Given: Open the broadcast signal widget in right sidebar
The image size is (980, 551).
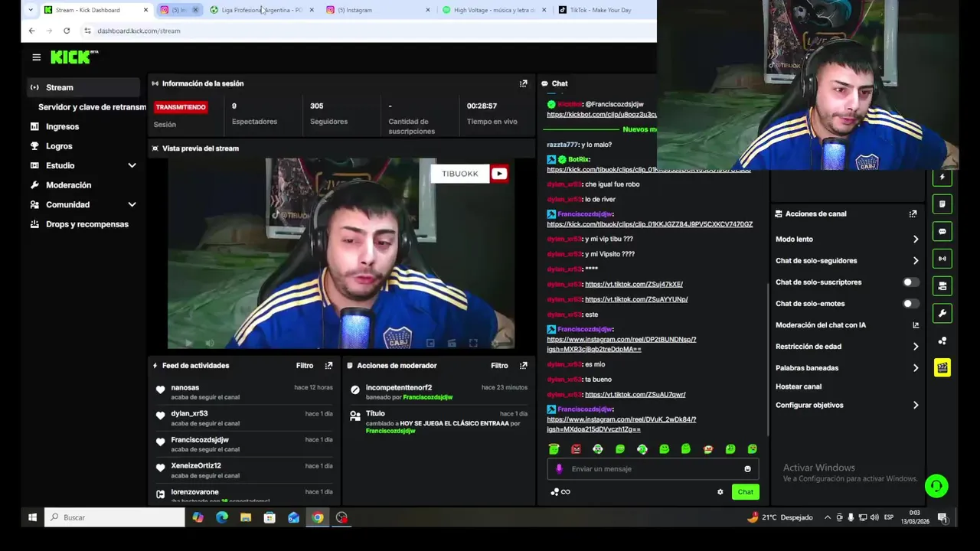Looking at the screenshot, I should (942, 259).
